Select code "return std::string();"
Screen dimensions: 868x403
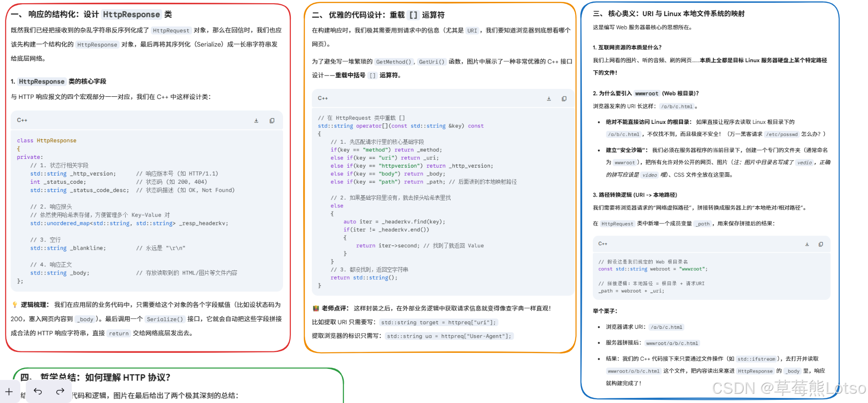(x=364, y=278)
